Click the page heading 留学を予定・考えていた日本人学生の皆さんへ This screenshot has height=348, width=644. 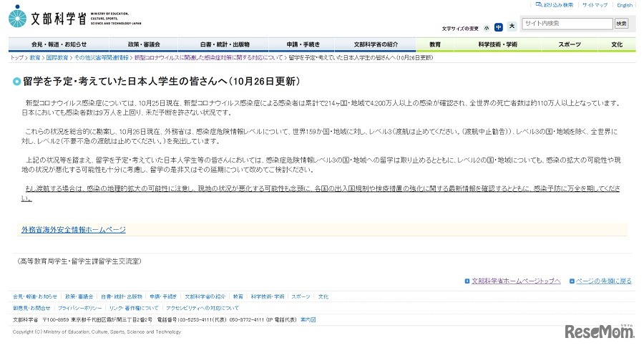[x=162, y=82]
